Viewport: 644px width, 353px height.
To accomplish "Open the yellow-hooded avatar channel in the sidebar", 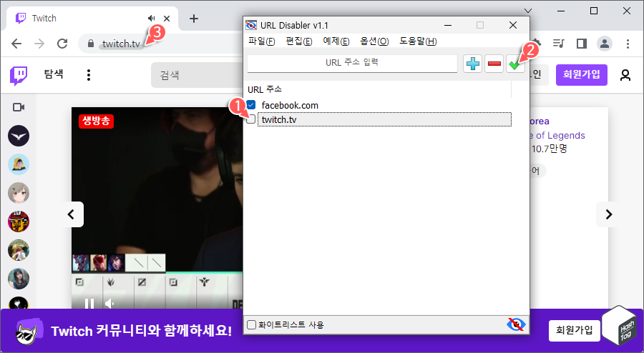I will tap(19, 165).
